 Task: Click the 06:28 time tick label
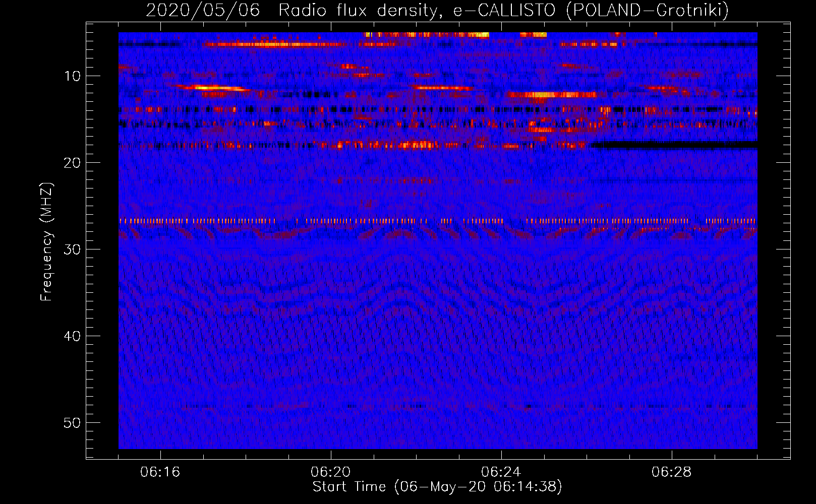click(x=672, y=472)
